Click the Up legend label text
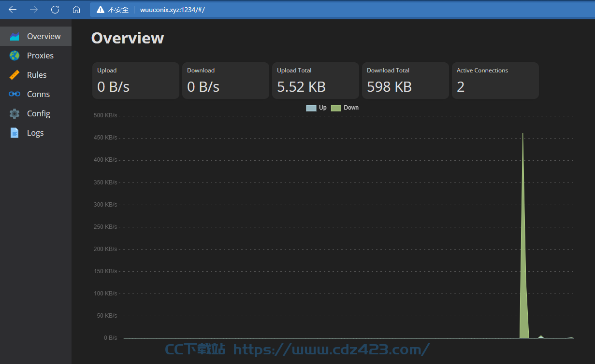Screen dimensions: 595x364 (323, 108)
